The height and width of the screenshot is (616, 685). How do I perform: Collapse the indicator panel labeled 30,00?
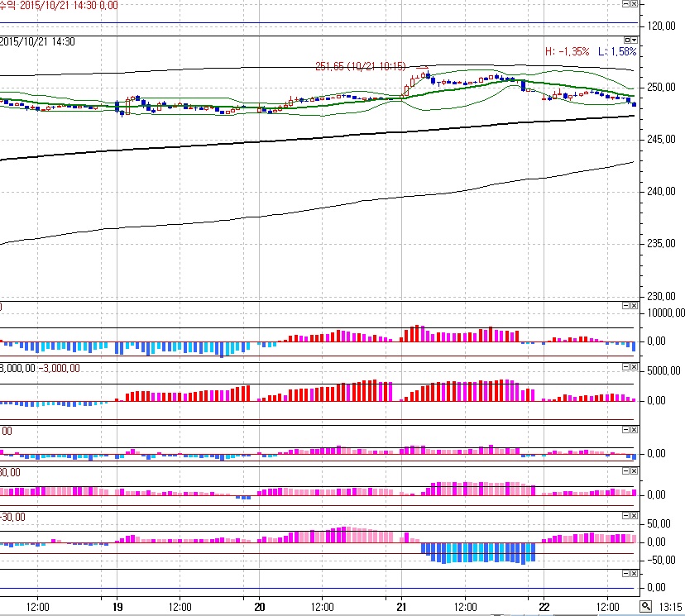tap(626, 471)
